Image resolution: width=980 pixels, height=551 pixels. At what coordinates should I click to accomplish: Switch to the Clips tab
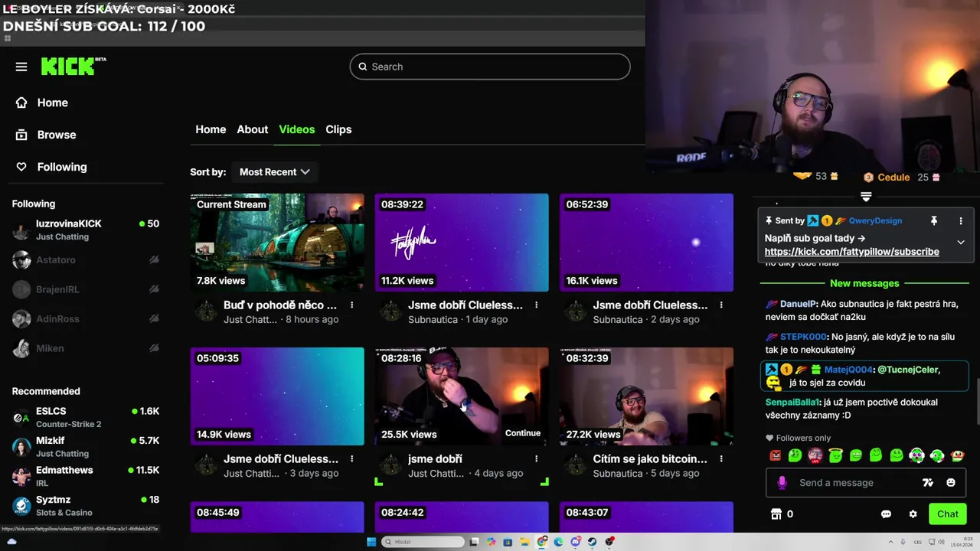pos(338,129)
